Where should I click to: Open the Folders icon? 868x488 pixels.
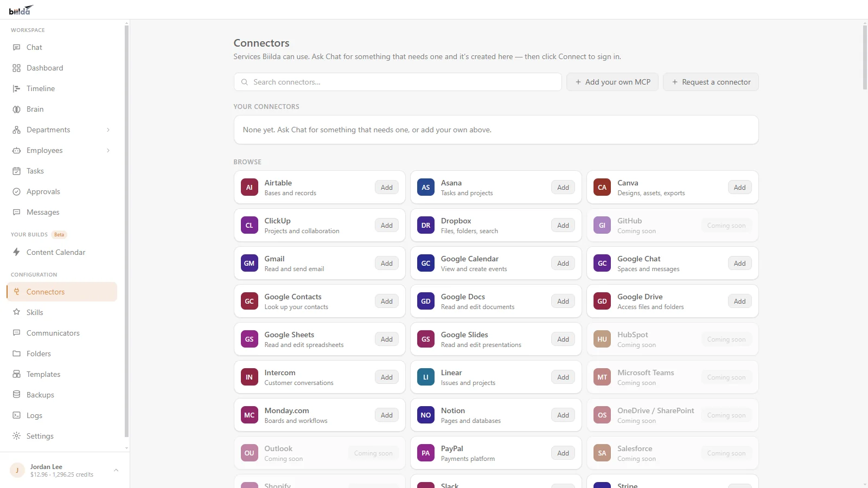pos(16,354)
